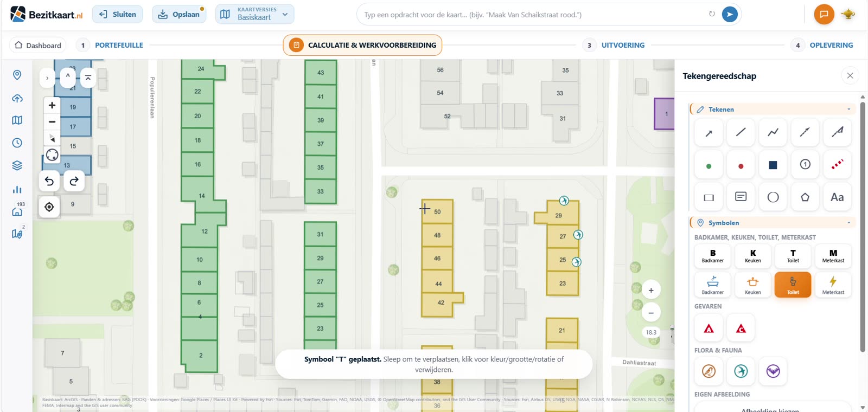The width and height of the screenshot is (868, 412).
Task: Collapse the map controls with up caret
Action: (x=68, y=78)
